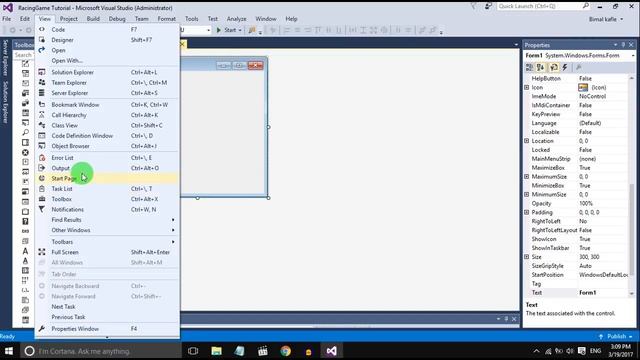Viewport: 640px width, 360px height.
Task: Click the Class View icon
Action: [x=42, y=125]
